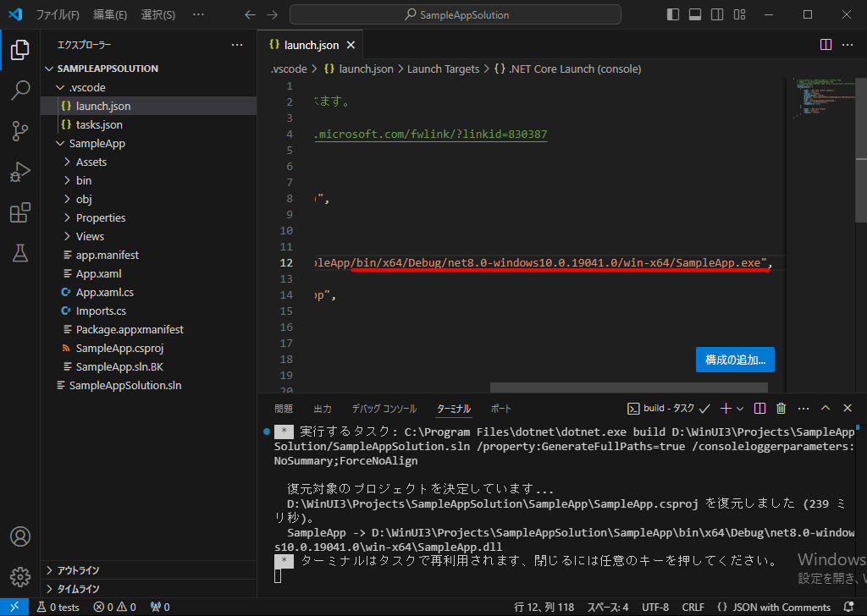Open the Source Control view icon
This screenshot has width=867, height=616.
[20, 131]
